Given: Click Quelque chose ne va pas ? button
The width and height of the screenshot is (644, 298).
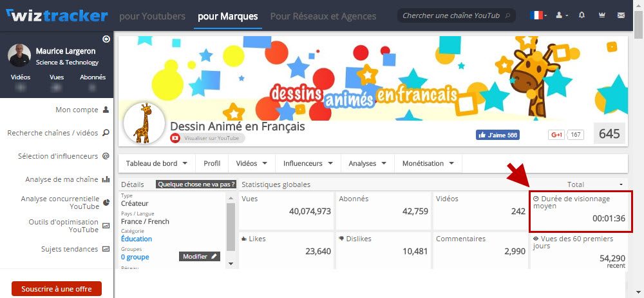Looking at the screenshot, I should pyautogui.click(x=196, y=184).
